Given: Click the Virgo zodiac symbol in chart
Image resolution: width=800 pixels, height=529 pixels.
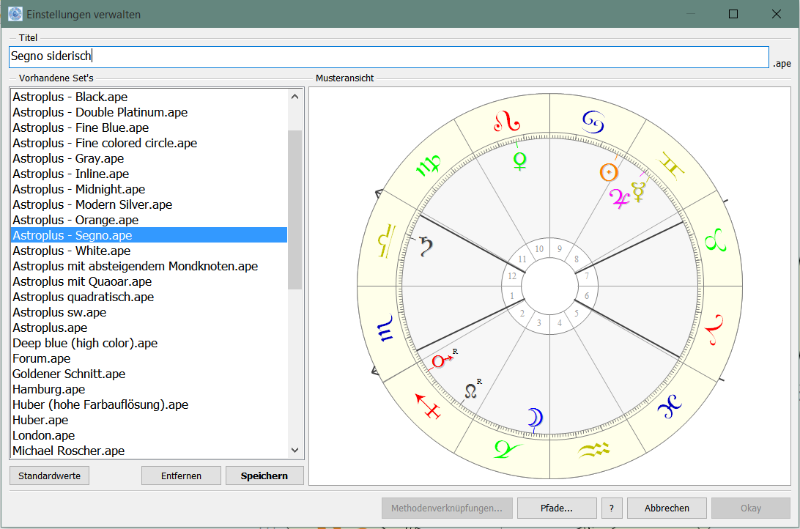Looking at the screenshot, I should 428,165.
